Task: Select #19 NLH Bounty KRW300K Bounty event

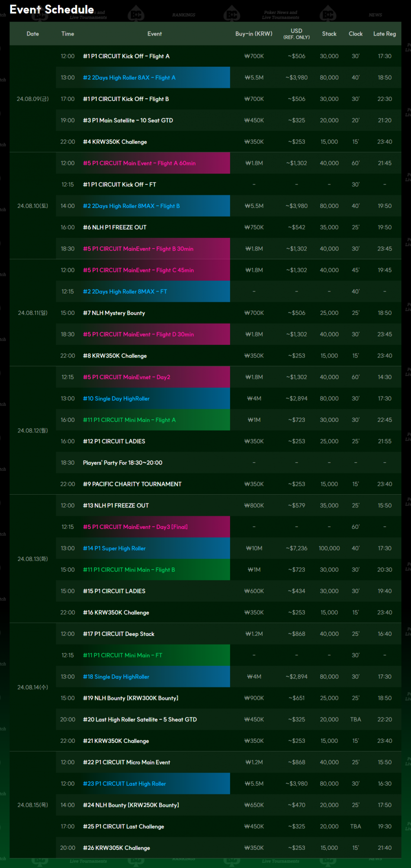Action: pos(130,698)
